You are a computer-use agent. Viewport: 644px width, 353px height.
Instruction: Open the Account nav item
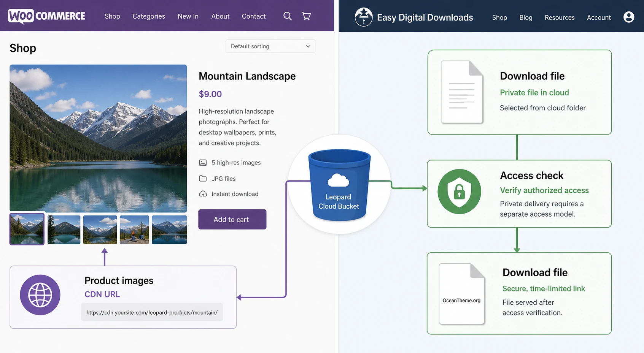pyautogui.click(x=599, y=17)
